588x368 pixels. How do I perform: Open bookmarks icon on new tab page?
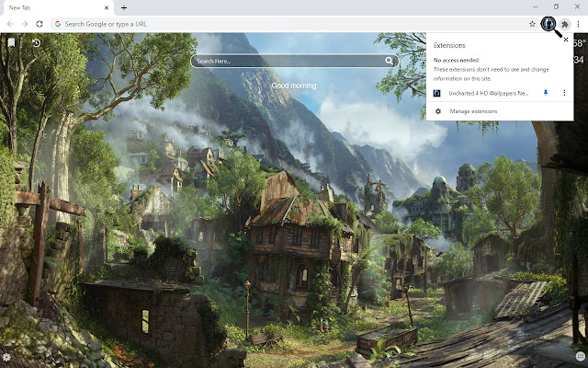coord(12,42)
